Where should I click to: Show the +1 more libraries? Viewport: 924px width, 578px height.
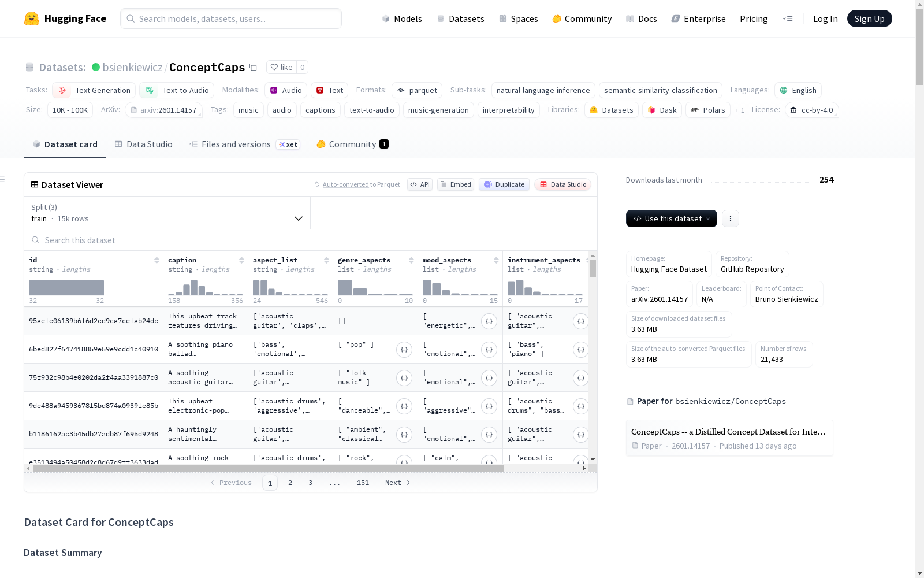[740, 110]
